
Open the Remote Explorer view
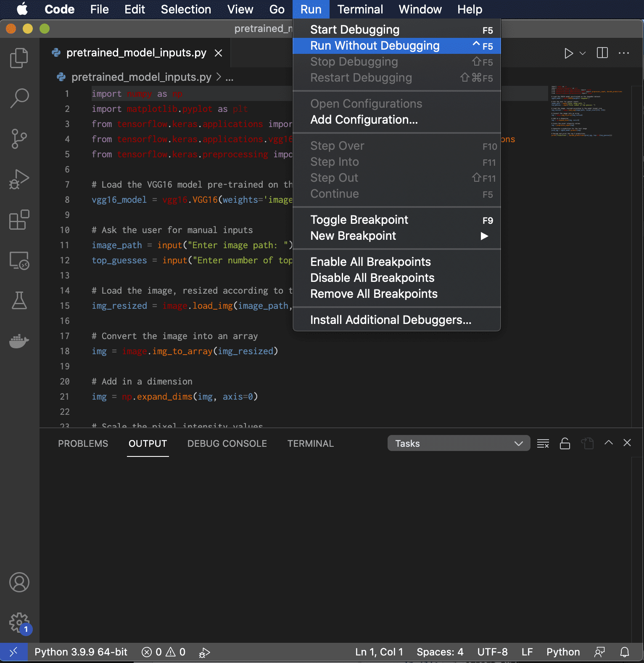click(x=19, y=260)
